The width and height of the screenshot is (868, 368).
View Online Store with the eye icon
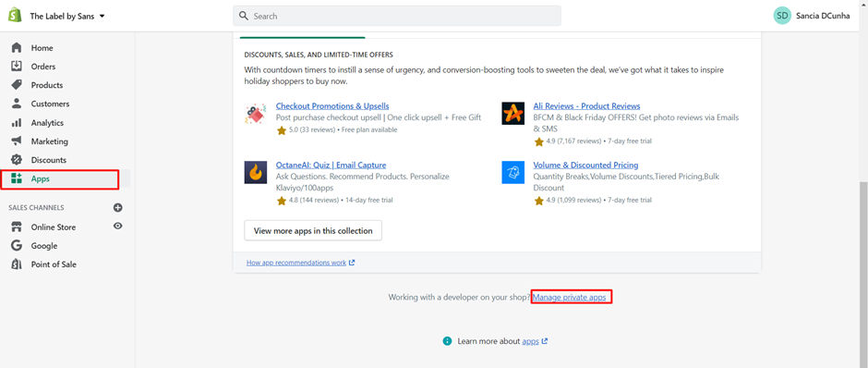coord(118,227)
